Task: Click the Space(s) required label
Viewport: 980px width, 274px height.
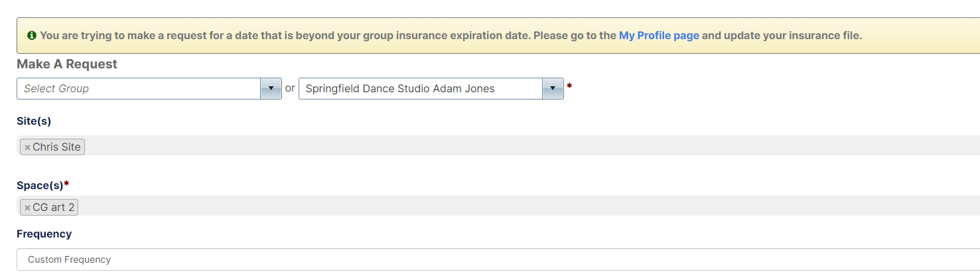Action: click(x=43, y=185)
